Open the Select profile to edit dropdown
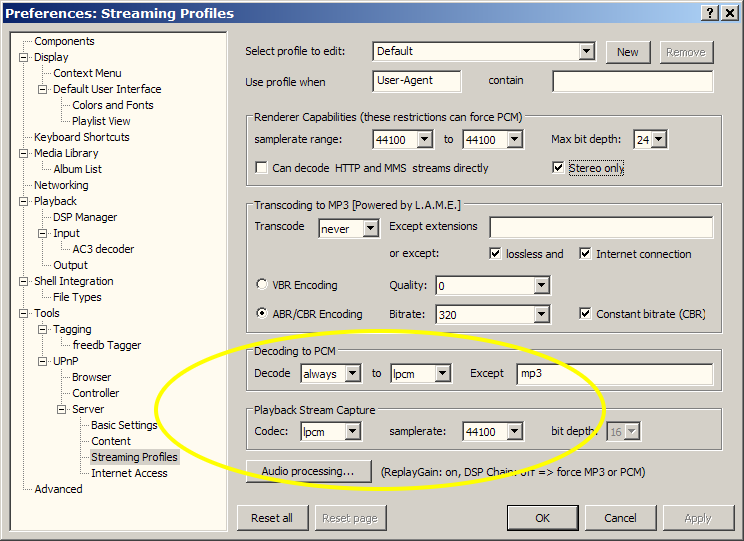Viewport: 744px width, 541px height. tap(586, 51)
